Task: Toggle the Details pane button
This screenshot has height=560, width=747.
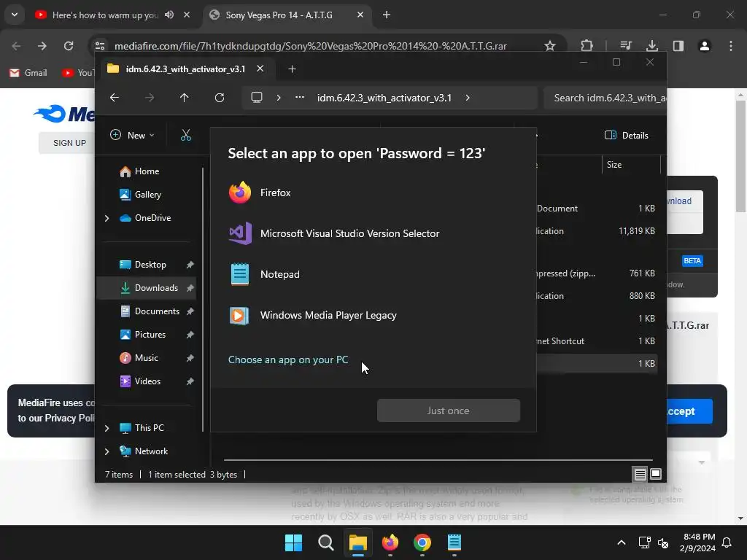Action: [626, 135]
